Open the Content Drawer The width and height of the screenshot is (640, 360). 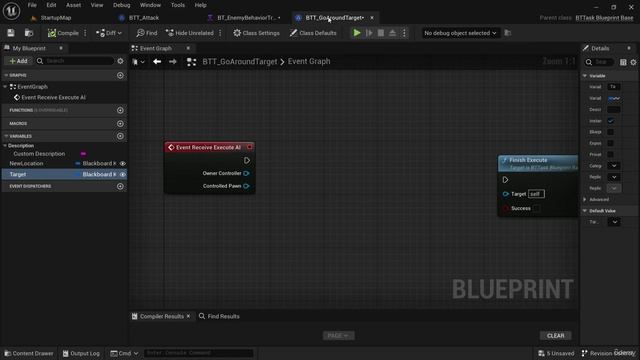coord(29,353)
